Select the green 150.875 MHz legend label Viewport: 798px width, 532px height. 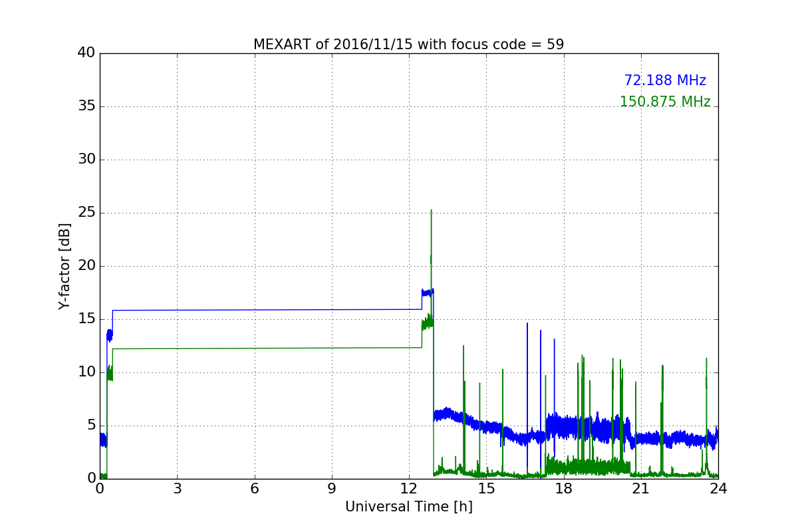(665, 102)
